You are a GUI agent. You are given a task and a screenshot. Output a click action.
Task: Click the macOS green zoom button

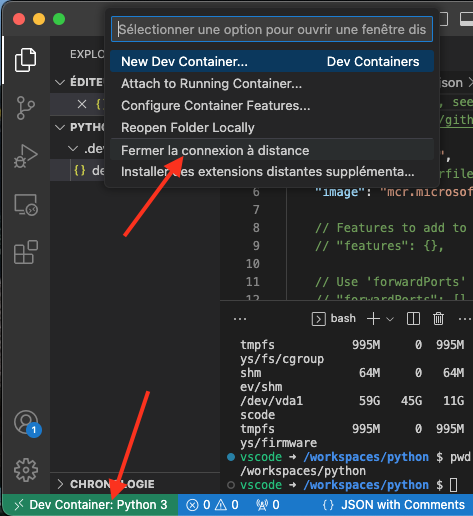click(59, 19)
